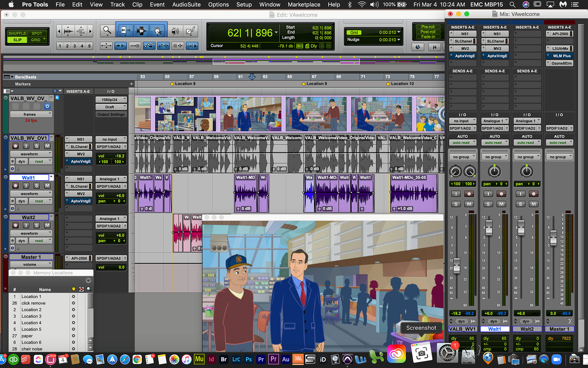Open Screenshot app in Dock

point(421,353)
